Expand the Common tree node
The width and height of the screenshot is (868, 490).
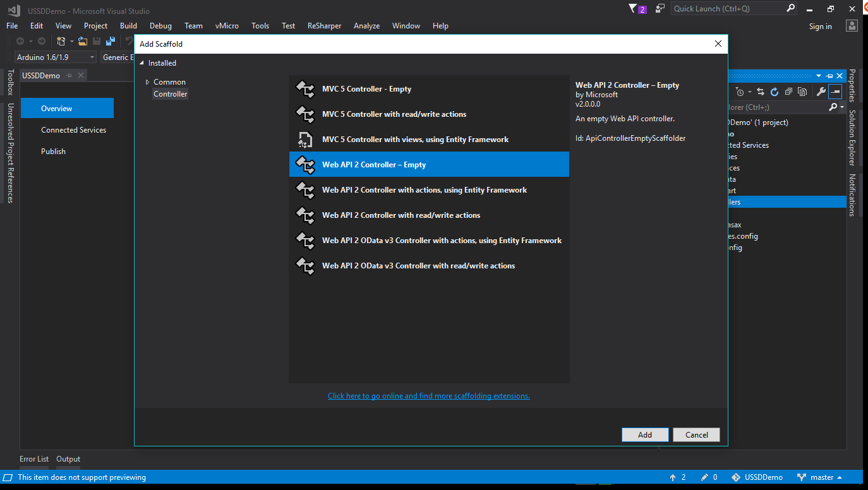(x=147, y=82)
